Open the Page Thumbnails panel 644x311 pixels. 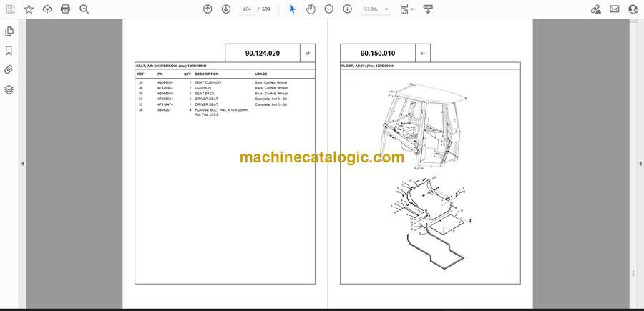9,31
